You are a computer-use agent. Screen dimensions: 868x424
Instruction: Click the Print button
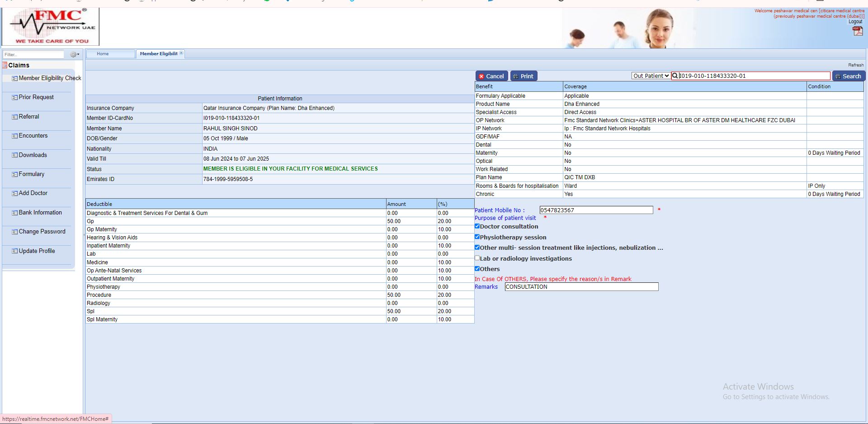[x=524, y=76]
